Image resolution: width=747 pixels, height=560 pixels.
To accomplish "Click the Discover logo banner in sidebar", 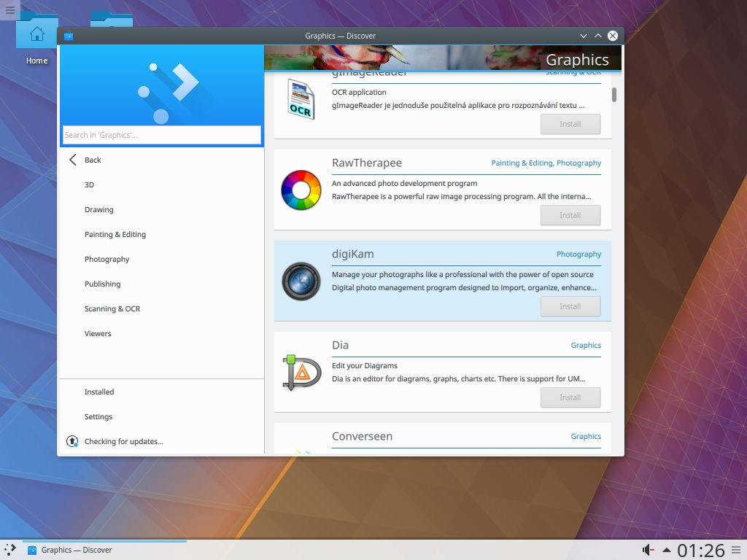I will click(162, 86).
